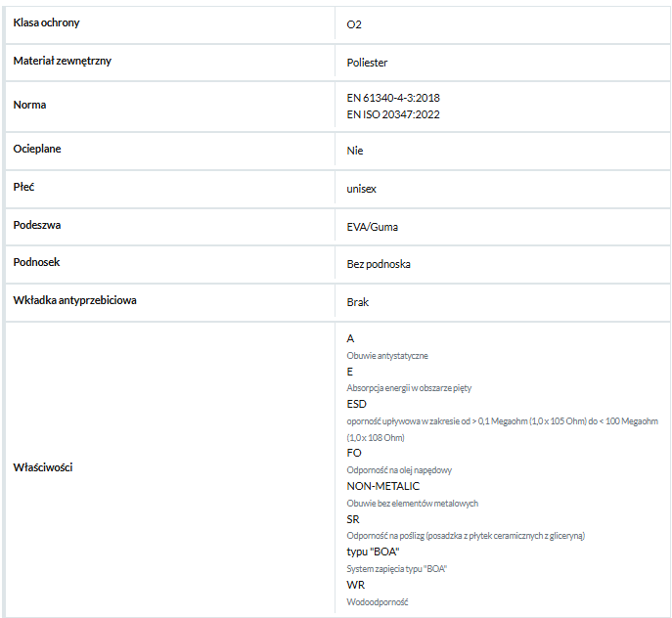This screenshot has width=672, height=618.
Task: Click the SR slip resistance heading
Action: tap(353, 519)
